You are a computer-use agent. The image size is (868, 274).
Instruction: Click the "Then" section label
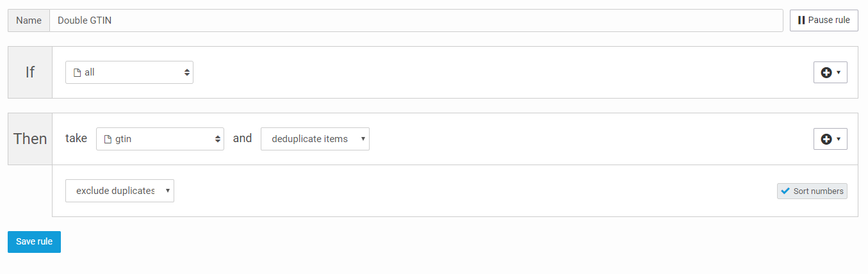click(x=30, y=139)
